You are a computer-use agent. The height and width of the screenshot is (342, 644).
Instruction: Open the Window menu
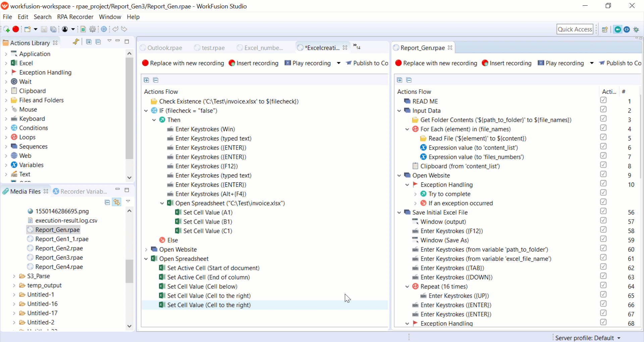point(110,17)
